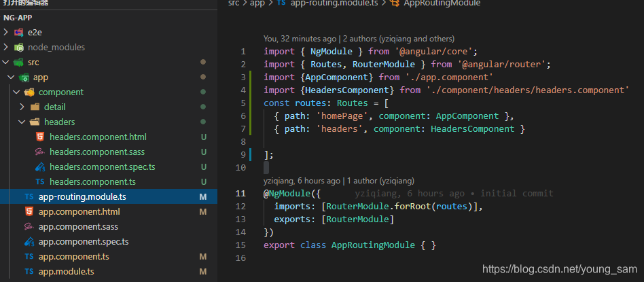Viewport: 644px width, 282px height.
Task: Expand the detail folder chevron
Action: (22, 107)
